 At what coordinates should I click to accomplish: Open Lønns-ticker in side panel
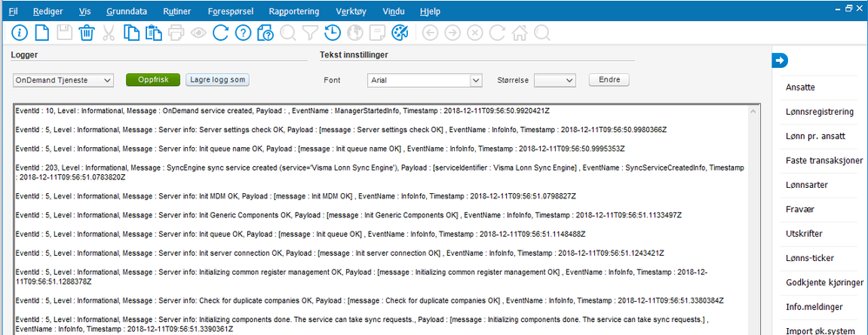click(810, 258)
